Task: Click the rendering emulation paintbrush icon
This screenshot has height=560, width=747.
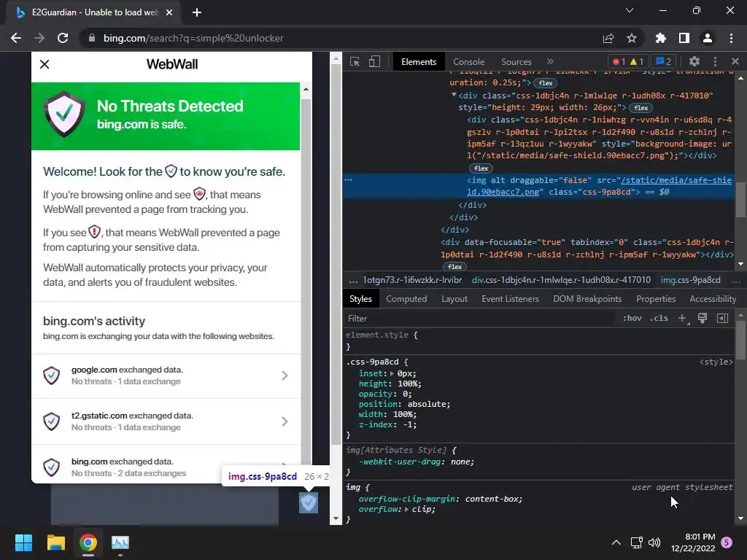Action: pyautogui.click(x=703, y=318)
